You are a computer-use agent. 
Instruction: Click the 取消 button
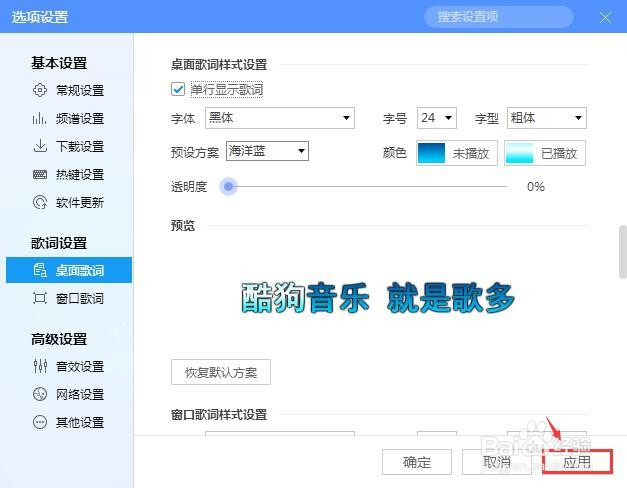pyautogui.click(x=497, y=462)
